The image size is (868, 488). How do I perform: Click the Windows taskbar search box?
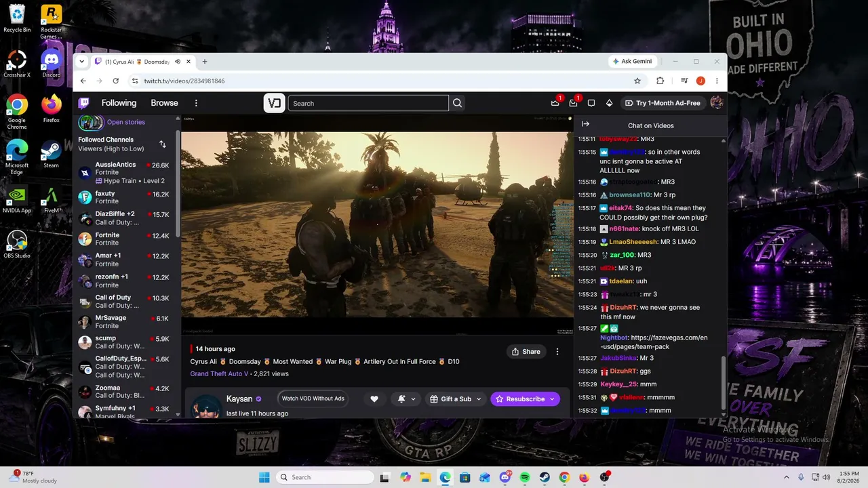325,477
